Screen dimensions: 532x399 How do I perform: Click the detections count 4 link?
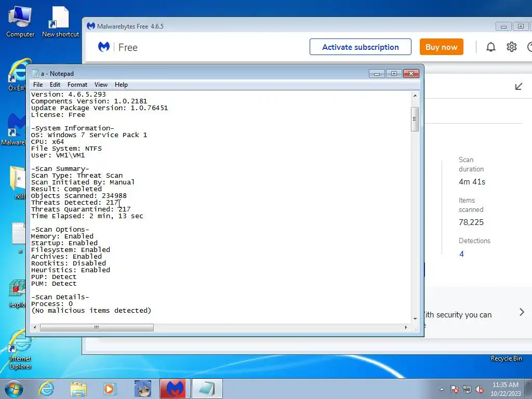[461, 254]
